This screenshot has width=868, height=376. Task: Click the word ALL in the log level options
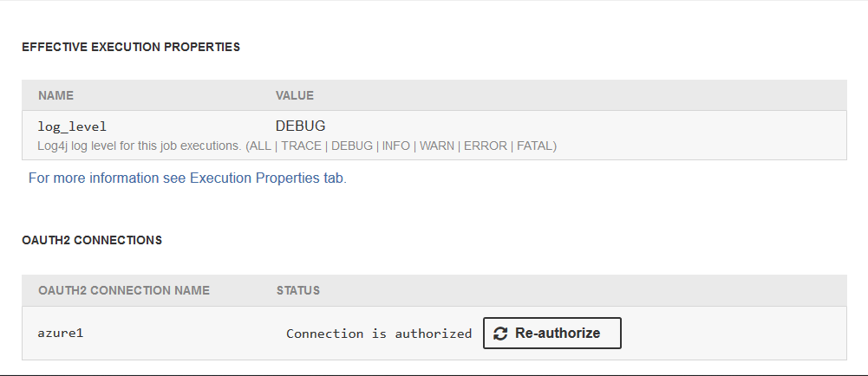tap(259, 146)
